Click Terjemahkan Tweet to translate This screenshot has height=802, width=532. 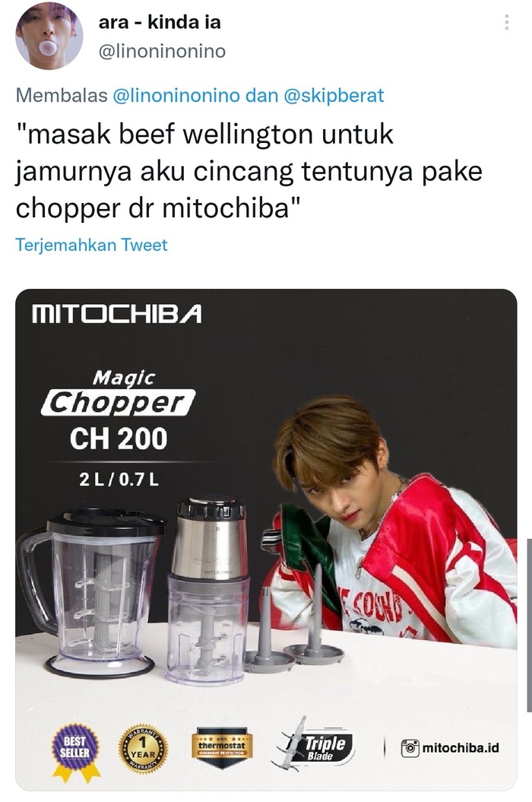pos(91,245)
